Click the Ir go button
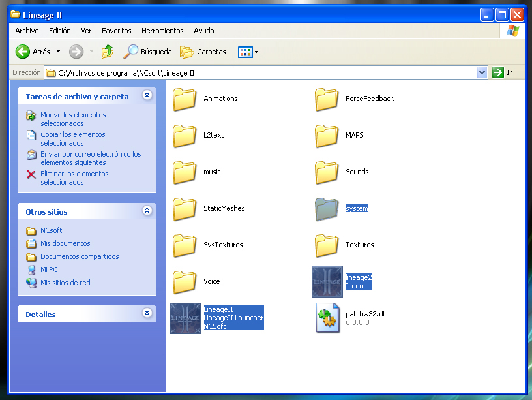The width and height of the screenshot is (532, 400). [503, 72]
